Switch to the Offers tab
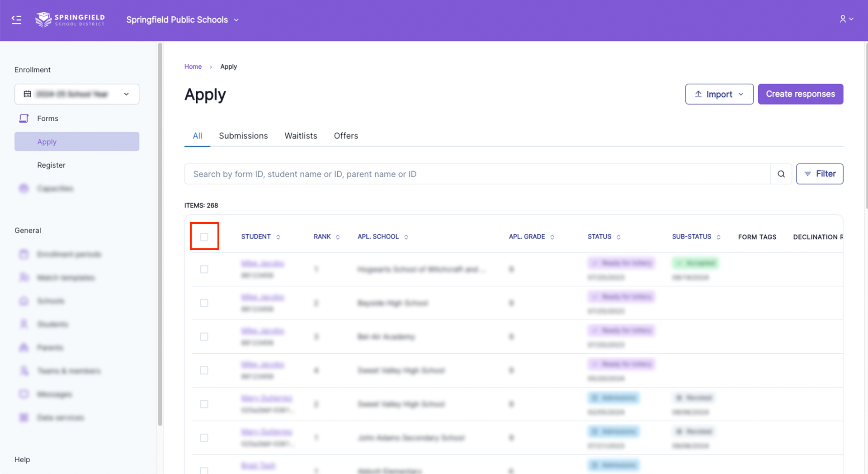The image size is (868, 474). pos(346,136)
